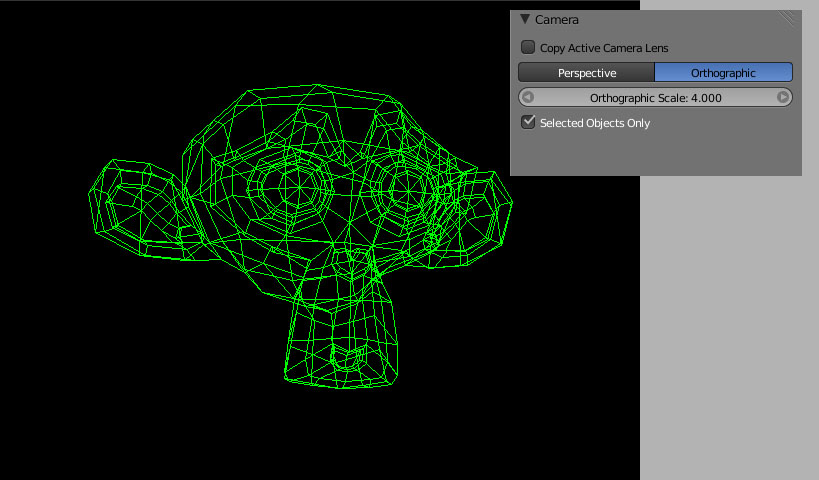Uncheck Selected Objects Only checkbox
This screenshot has height=480, width=819.
tap(528, 122)
